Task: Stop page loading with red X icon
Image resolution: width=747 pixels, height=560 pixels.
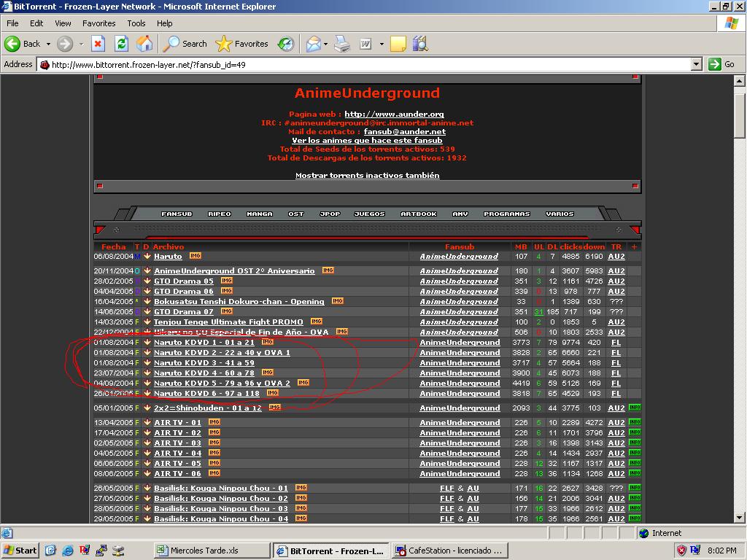Action: point(98,44)
